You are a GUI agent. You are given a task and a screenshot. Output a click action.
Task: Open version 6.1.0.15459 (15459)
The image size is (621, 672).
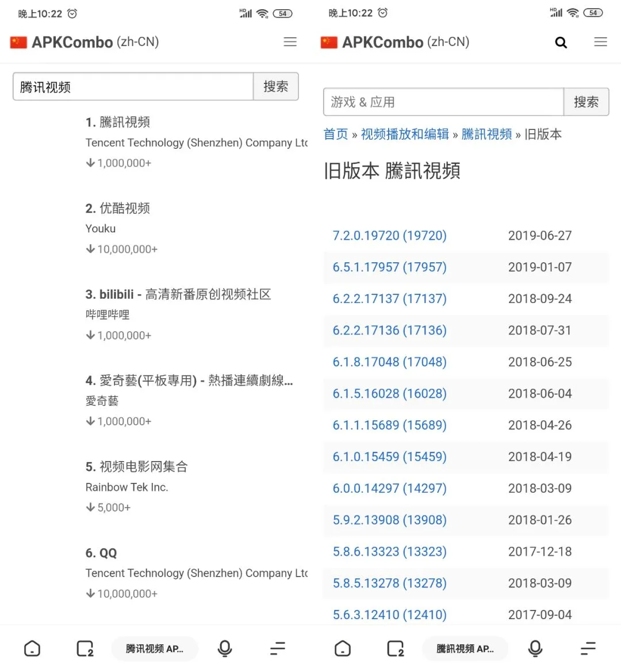tap(390, 456)
